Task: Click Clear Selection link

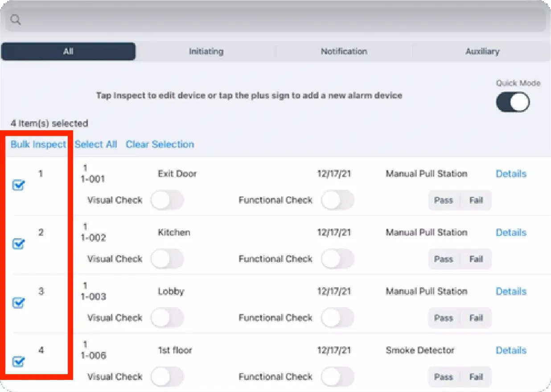Action: pyautogui.click(x=160, y=144)
